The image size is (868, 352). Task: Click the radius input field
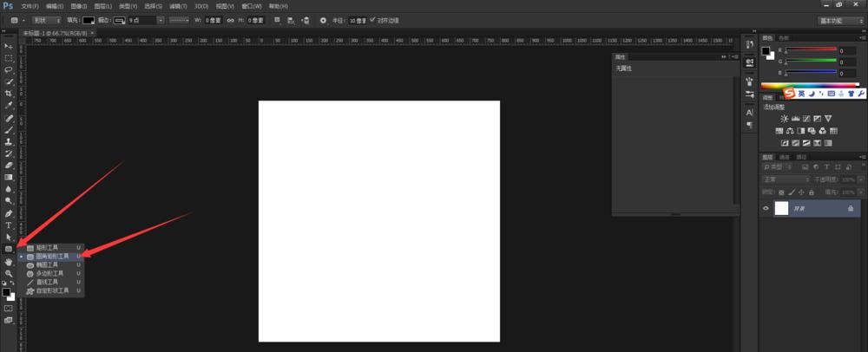click(358, 21)
